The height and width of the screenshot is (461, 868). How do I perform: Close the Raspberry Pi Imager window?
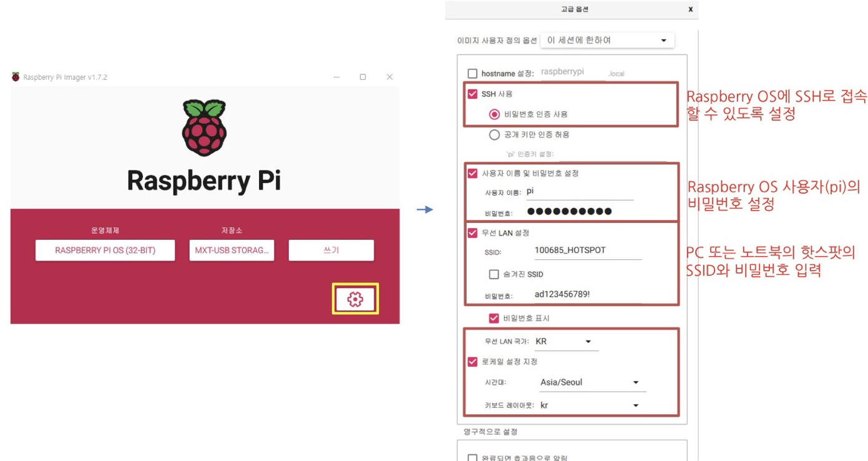(x=389, y=77)
